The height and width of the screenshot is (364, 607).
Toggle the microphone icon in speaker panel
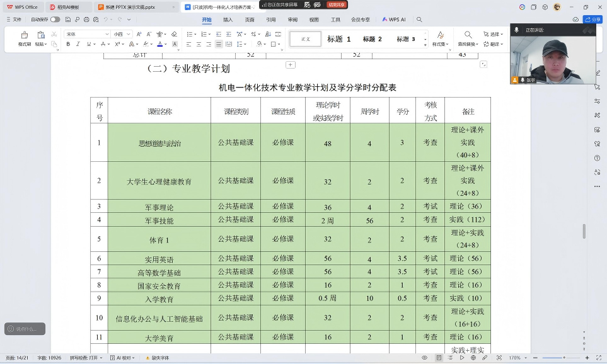point(517,30)
